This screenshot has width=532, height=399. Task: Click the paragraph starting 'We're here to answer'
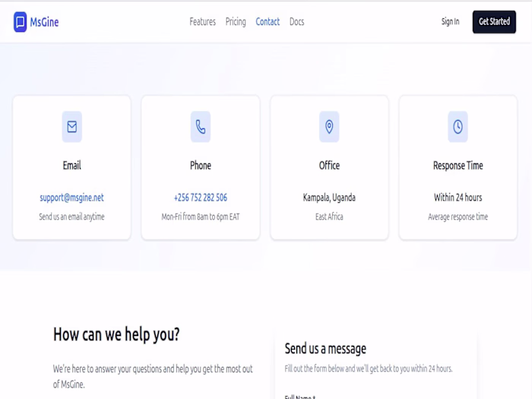tap(153, 376)
